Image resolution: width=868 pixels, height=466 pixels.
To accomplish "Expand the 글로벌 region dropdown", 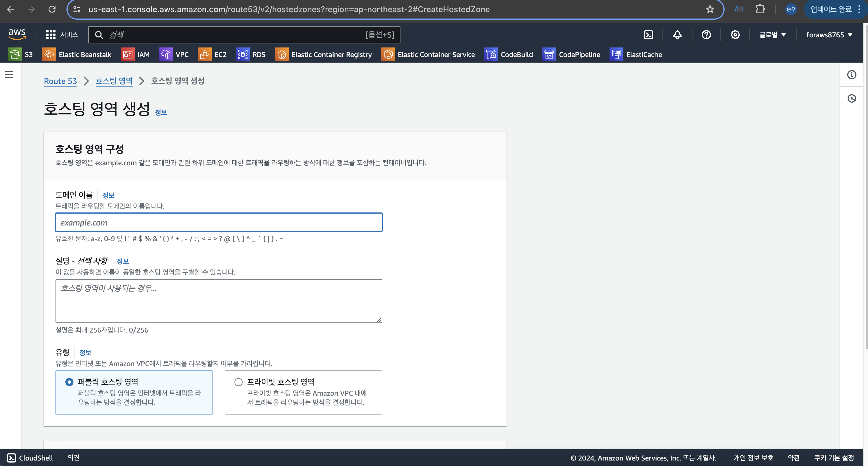I will [772, 35].
